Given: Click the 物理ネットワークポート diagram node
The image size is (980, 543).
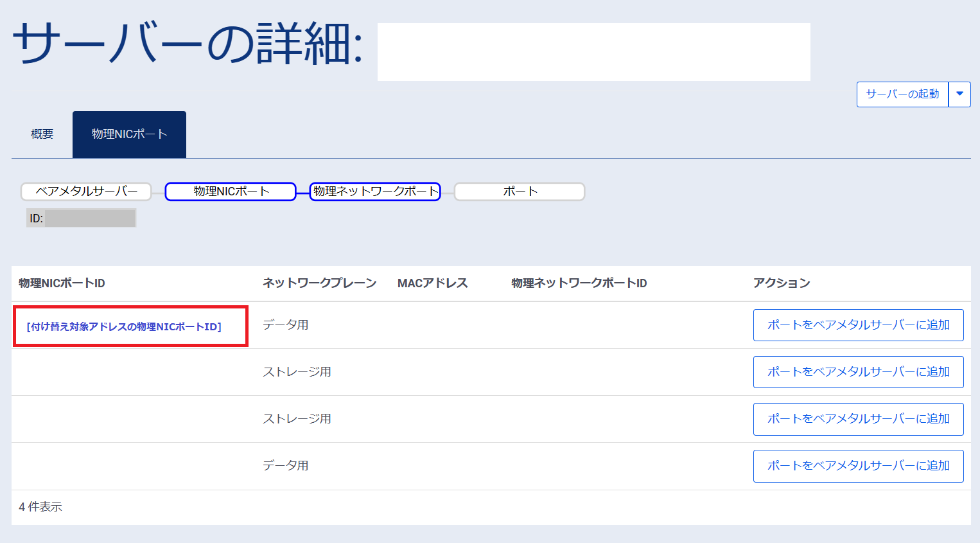Looking at the screenshot, I should [375, 191].
